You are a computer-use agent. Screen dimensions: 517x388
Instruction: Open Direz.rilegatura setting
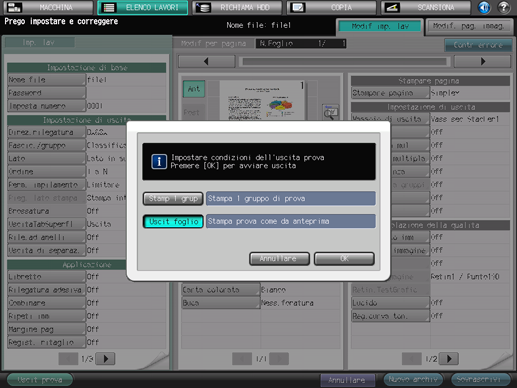[x=46, y=132]
